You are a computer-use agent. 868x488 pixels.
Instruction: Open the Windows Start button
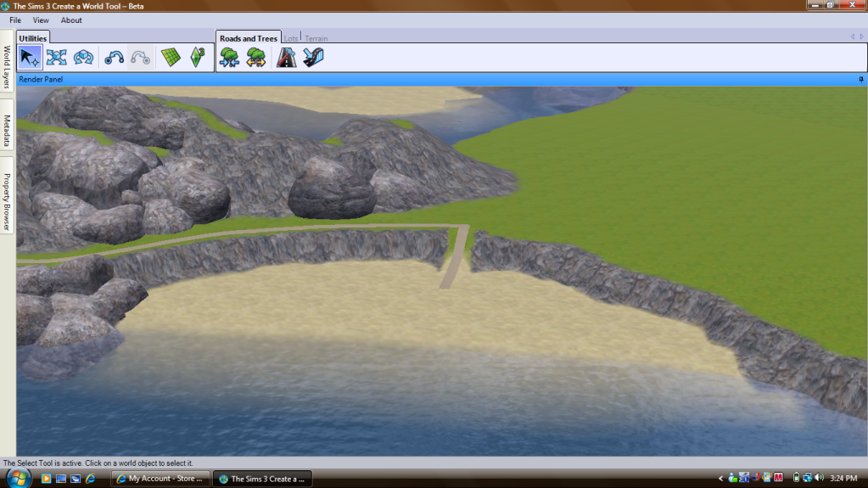[19, 478]
